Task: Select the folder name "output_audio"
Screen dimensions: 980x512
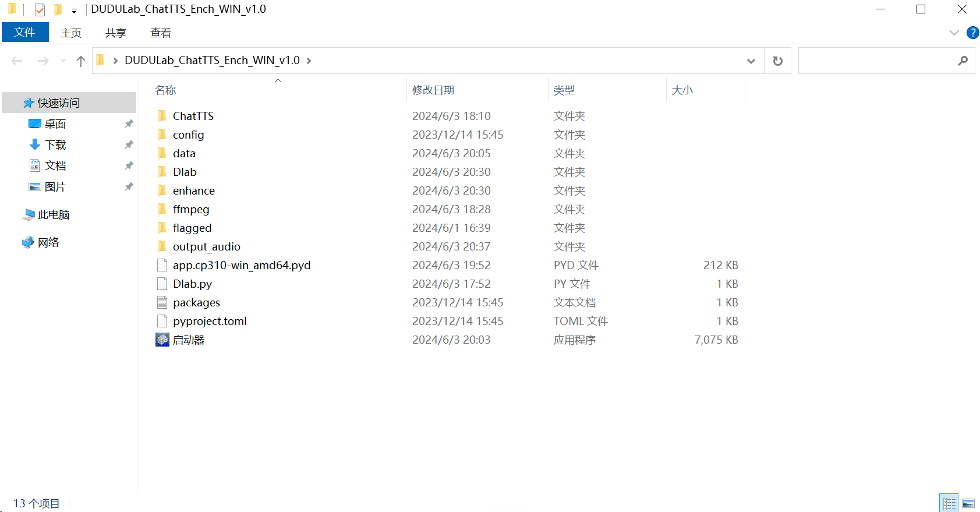Action: (x=207, y=246)
